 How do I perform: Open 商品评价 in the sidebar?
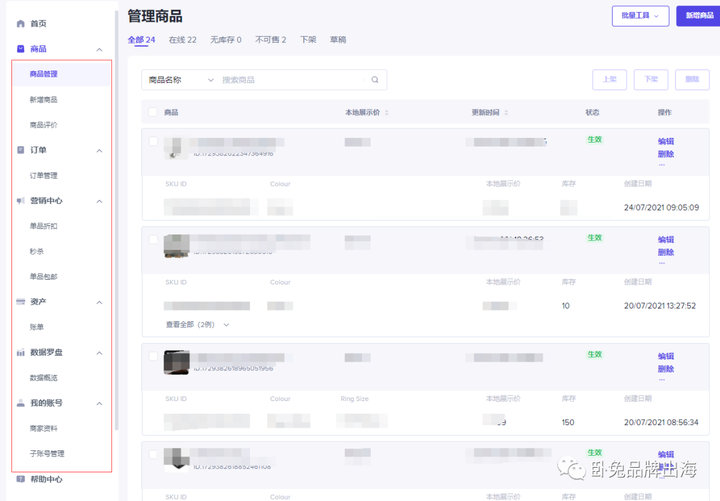[x=44, y=125]
